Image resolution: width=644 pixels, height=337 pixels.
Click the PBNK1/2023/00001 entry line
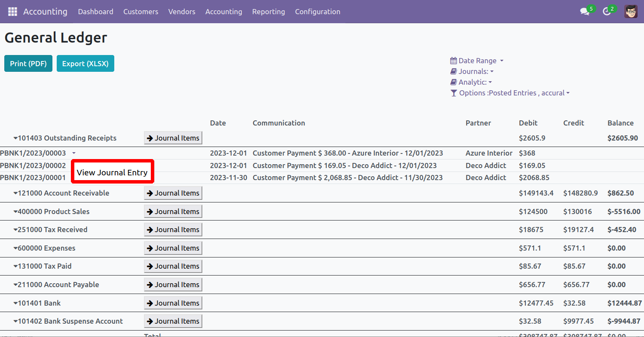(x=33, y=178)
